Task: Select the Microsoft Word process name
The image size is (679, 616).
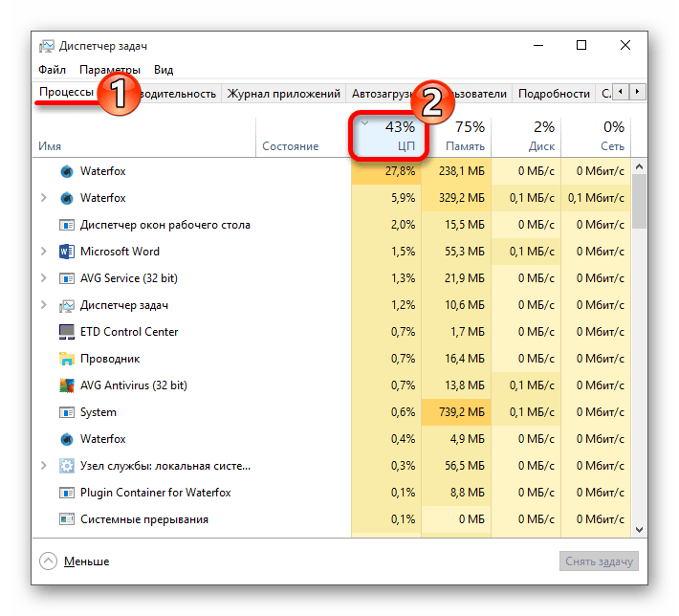Action: tap(120, 252)
